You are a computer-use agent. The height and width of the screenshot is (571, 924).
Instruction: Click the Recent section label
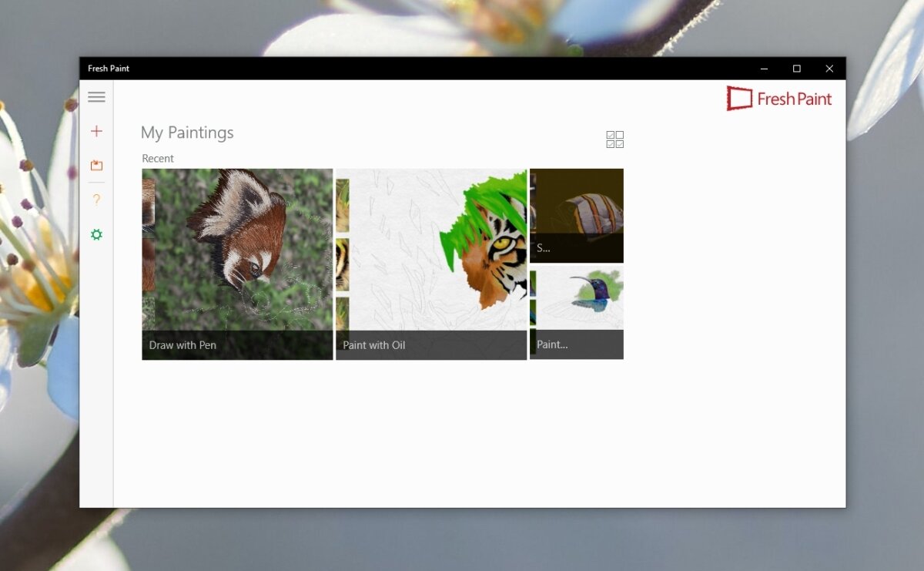158,158
